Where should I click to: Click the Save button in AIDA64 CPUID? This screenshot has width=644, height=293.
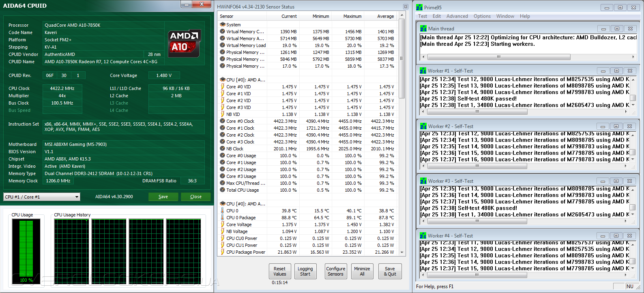[163, 197]
